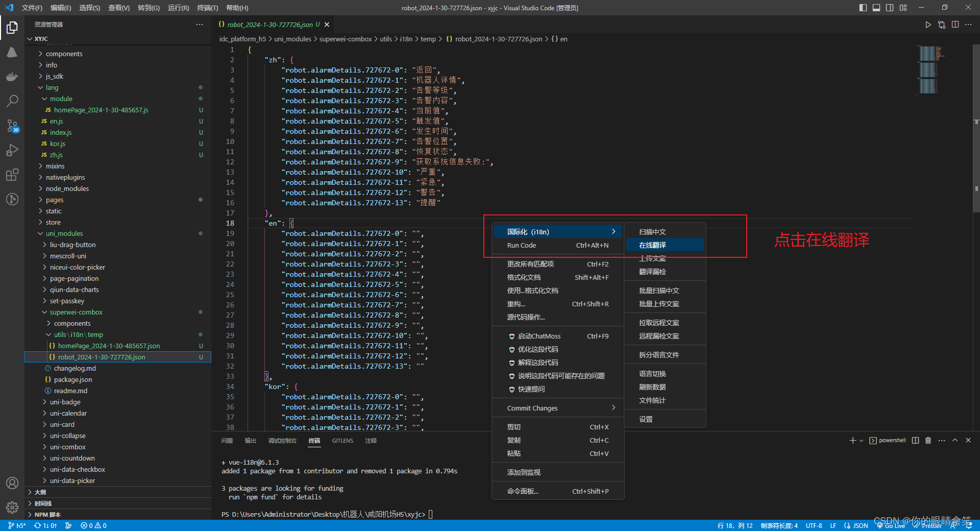Expand the components folder
980x531 pixels.
(x=118, y=54)
